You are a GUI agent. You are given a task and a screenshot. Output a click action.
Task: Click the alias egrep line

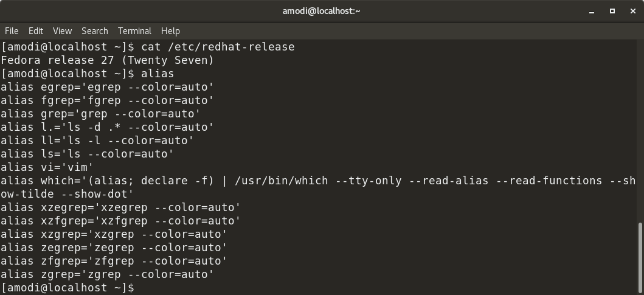click(108, 87)
